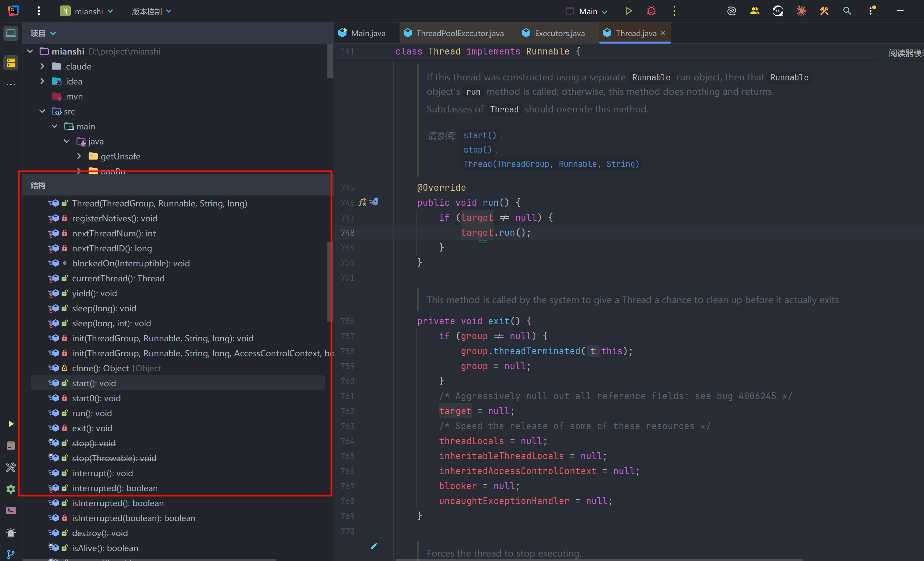The image size is (924, 561).
Task: Open the Search Everywhere magnifier
Action: tap(847, 11)
